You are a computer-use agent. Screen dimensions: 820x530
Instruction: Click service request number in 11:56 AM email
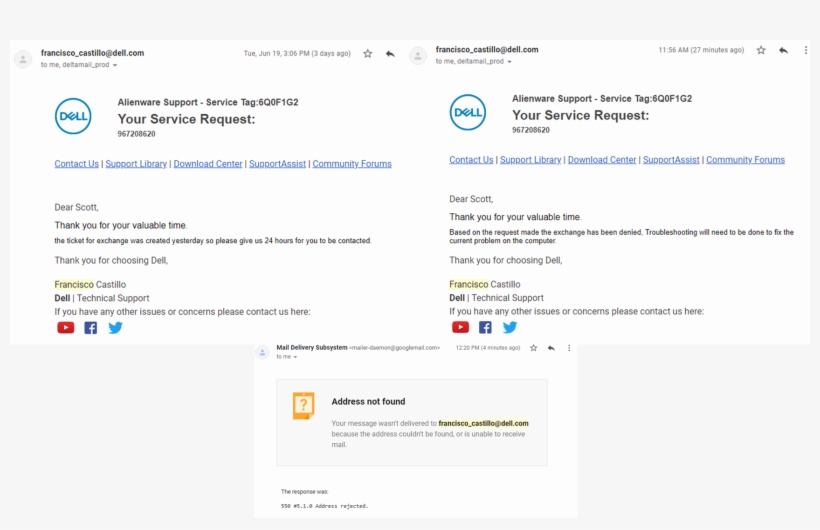pyautogui.click(x=531, y=130)
